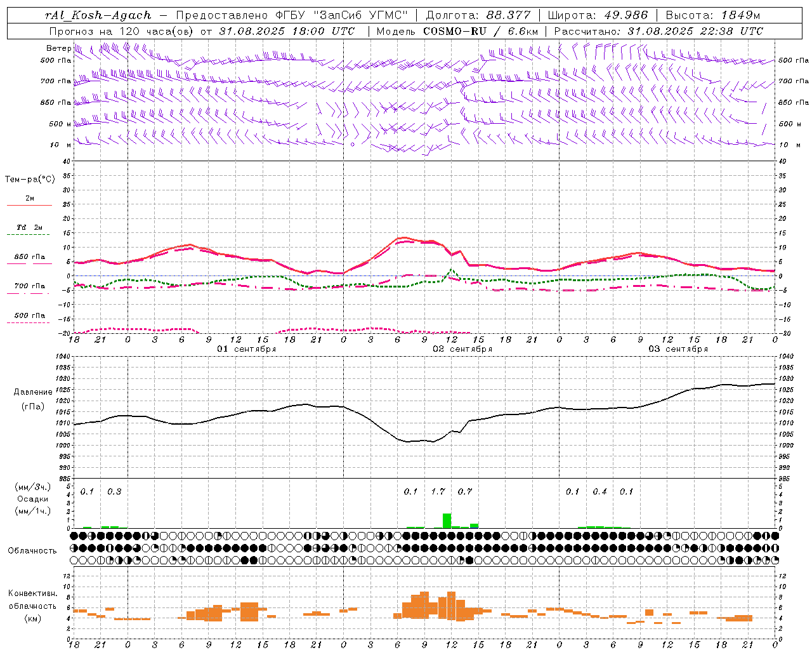This screenshot has width=812, height=650.
Task: Select the Осадки precipitation label
Action: tap(33, 499)
